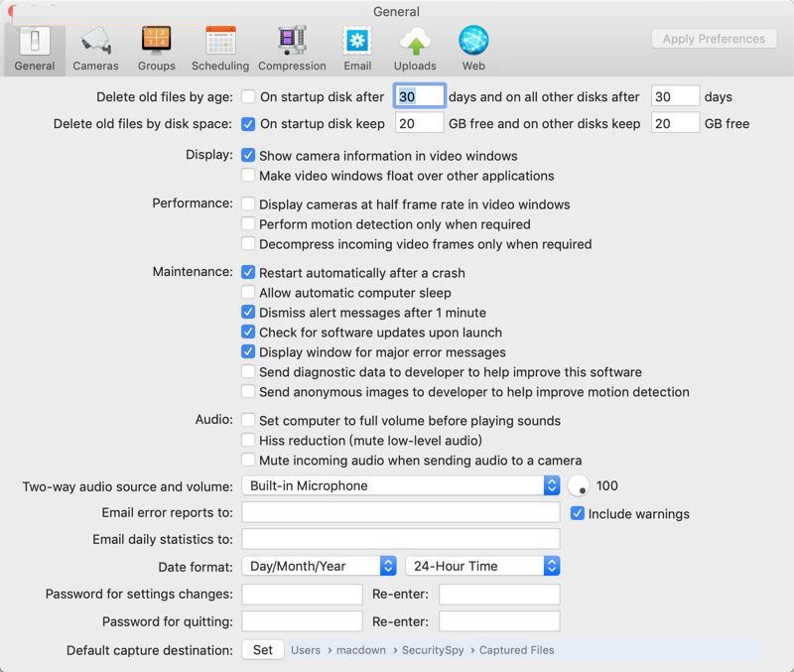Click the Email error reports to field
This screenshot has height=672, width=794.
(401, 512)
